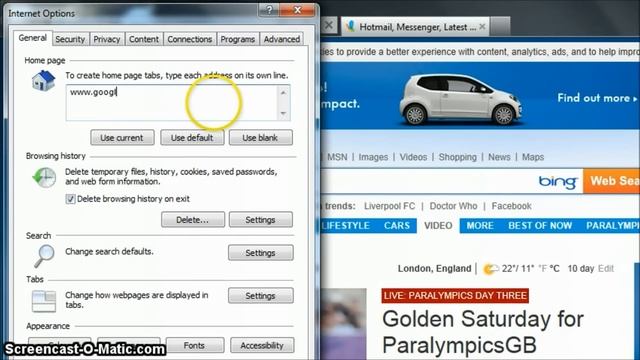Click the LIVE: PARALYMPICS DAY THREE label
Screen dimensions: 640x360
pyautogui.click(x=455, y=296)
